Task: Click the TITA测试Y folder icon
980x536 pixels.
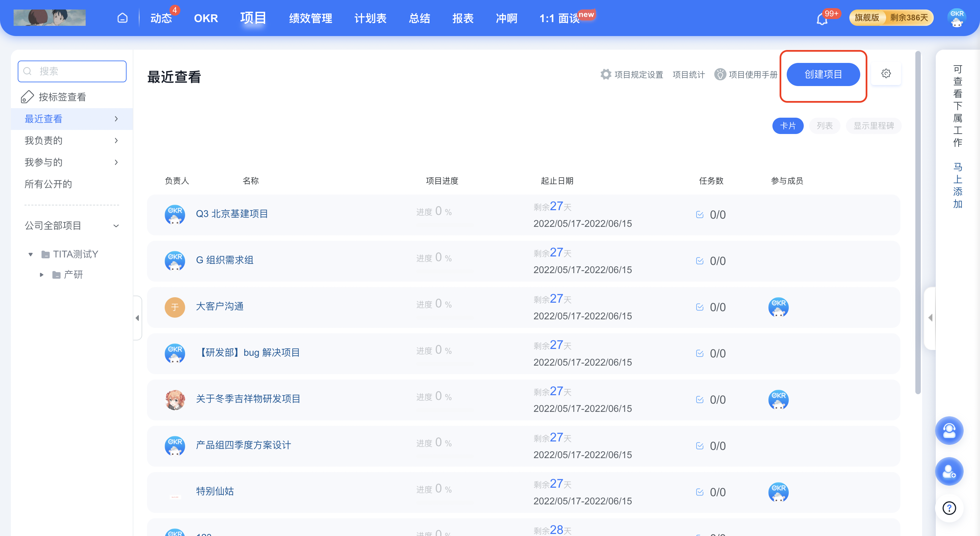Action: (x=45, y=254)
